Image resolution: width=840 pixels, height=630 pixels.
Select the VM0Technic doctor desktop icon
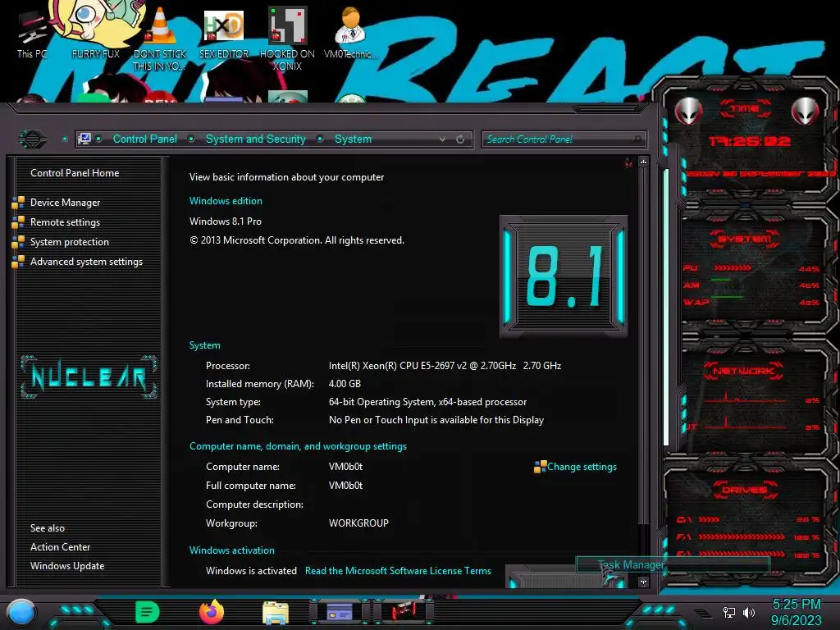point(351,32)
